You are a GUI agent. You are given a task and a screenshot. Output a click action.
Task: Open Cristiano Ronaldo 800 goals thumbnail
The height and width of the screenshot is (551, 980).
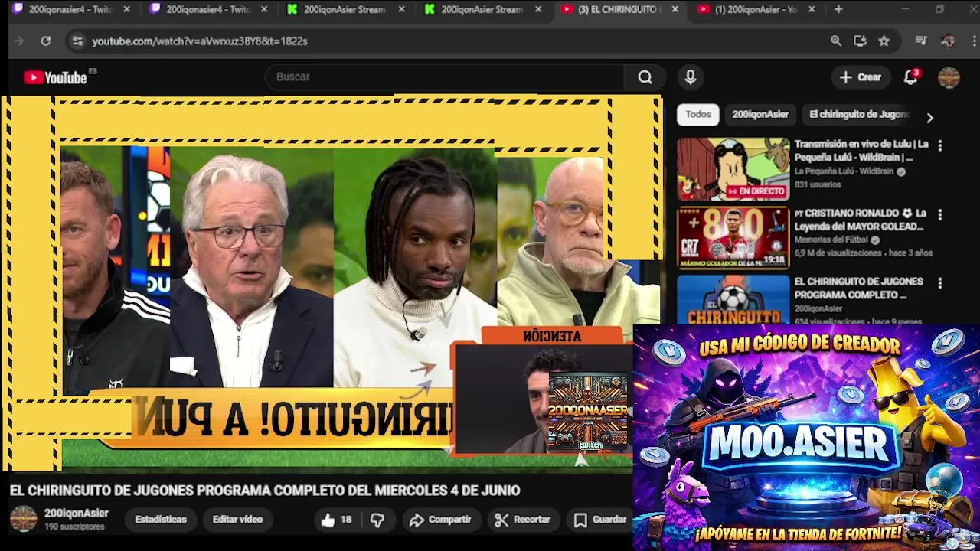[x=733, y=238]
